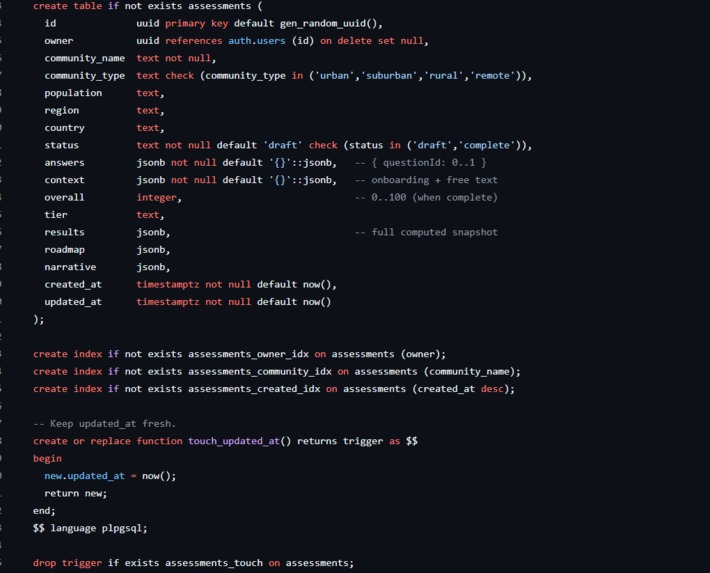Screen dimensions: 710x573
Task: Click the 'end;' statement
Action: (44, 511)
